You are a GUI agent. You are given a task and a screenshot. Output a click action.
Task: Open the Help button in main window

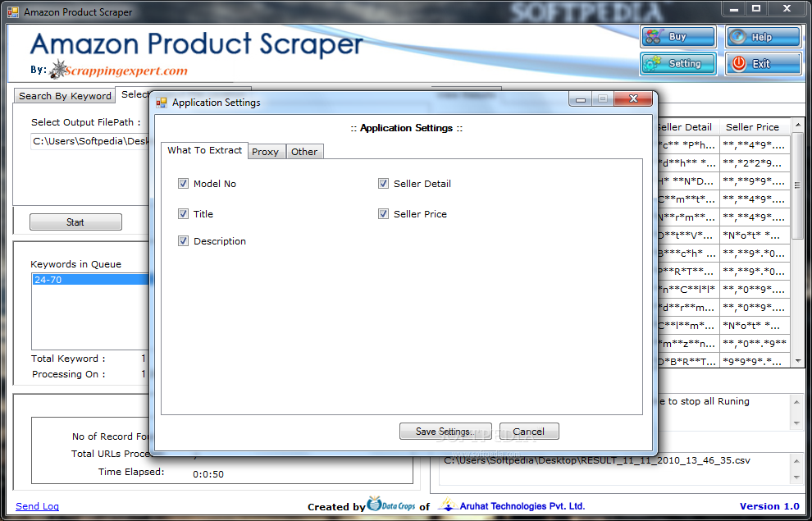tap(763, 37)
